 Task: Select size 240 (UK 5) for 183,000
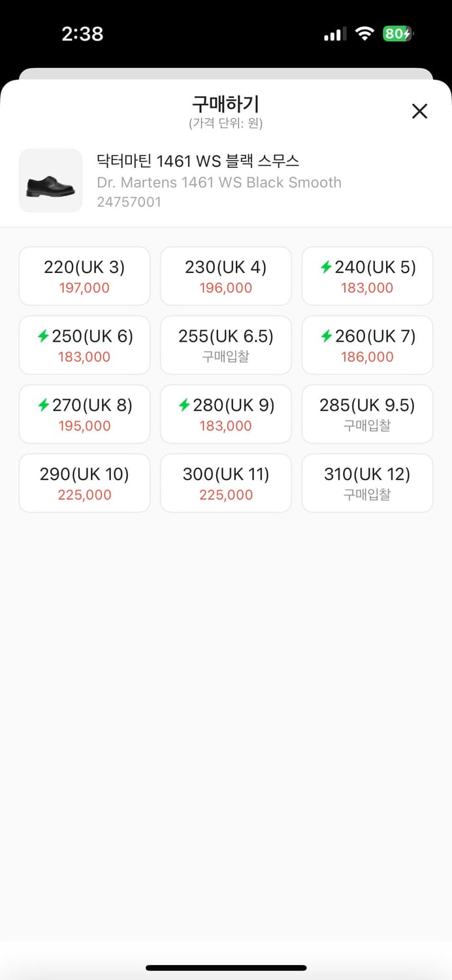[367, 276]
